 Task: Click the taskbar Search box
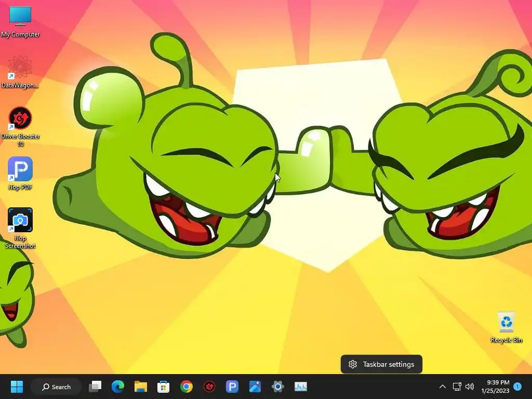coord(56,387)
